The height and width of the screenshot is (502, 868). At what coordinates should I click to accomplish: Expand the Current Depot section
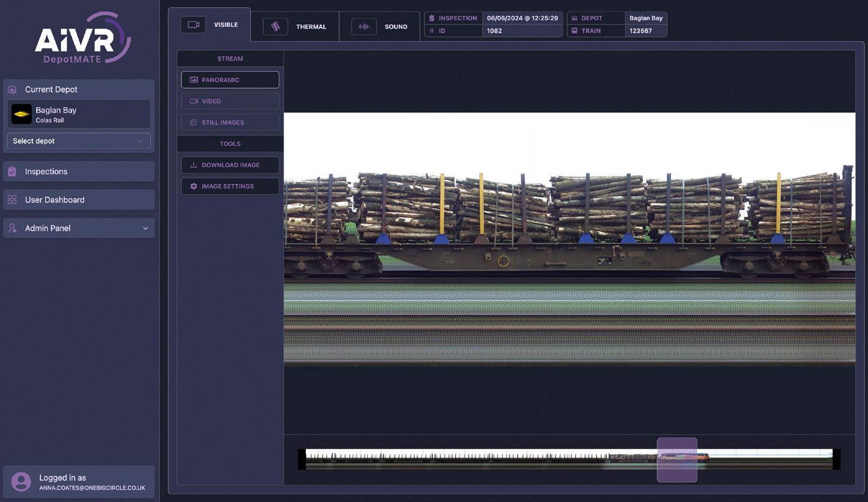click(x=78, y=89)
